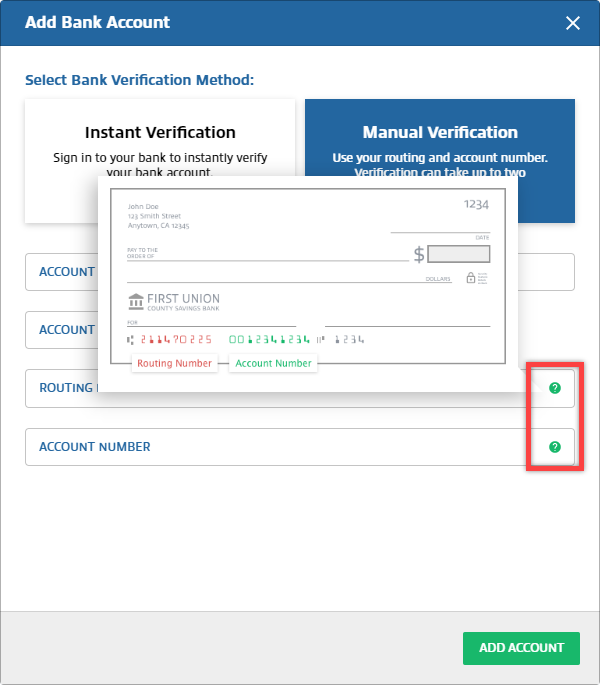Click the John Doe name on sample check

(x=143, y=206)
